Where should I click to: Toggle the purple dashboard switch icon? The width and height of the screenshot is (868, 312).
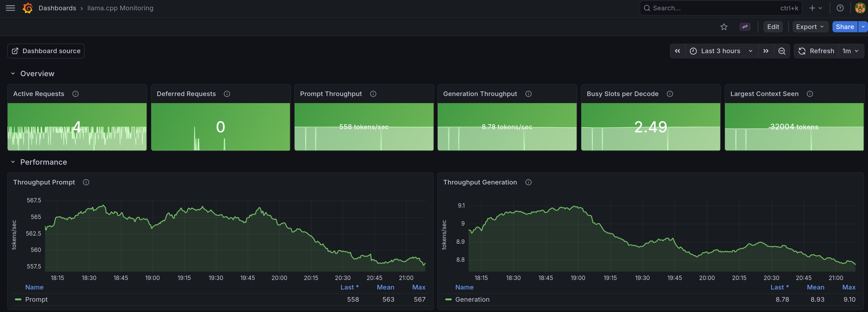pyautogui.click(x=745, y=27)
